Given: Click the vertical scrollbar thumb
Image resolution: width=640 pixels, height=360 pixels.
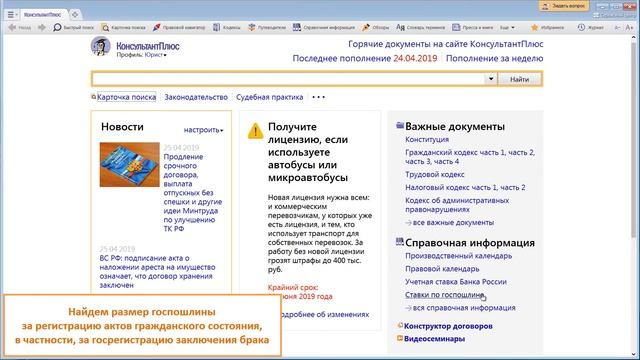Looking at the screenshot, I should tap(633, 139).
